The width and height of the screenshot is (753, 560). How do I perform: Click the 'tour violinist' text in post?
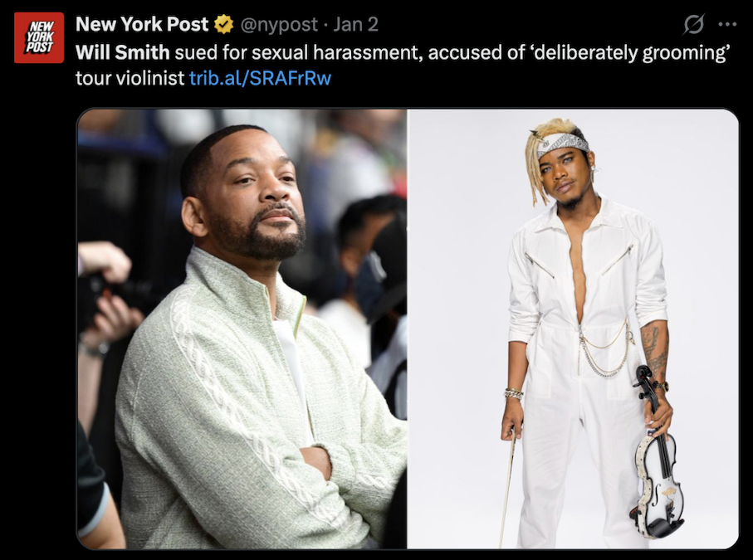pos(130,78)
